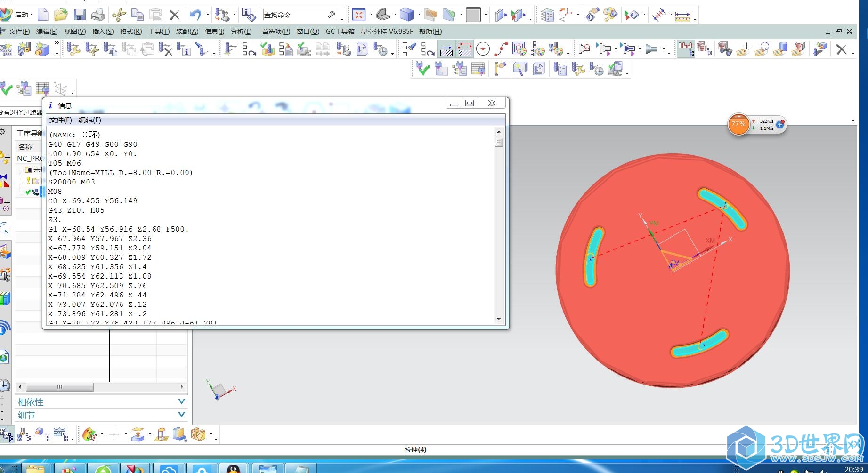Image resolution: width=868 pixels, height=473 pixels.
Task: Click the G43 Z10. H05 line
Action: pos(76,210)
